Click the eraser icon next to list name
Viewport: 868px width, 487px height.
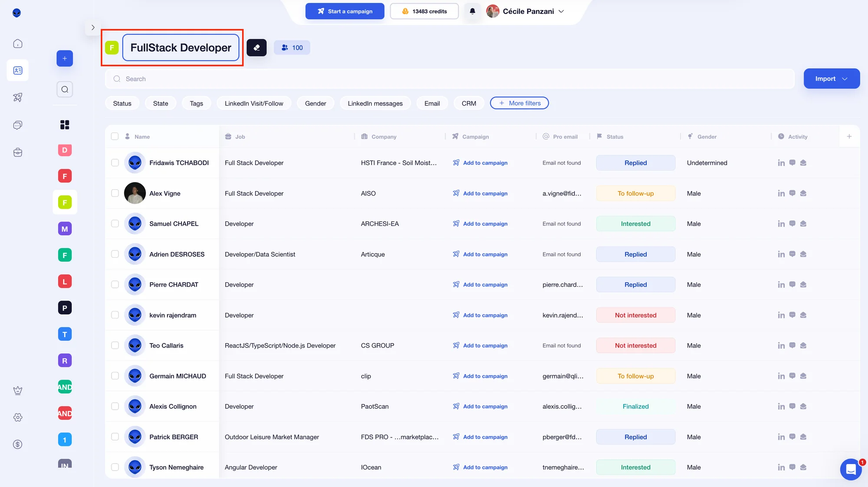click(x=256, y=48)
